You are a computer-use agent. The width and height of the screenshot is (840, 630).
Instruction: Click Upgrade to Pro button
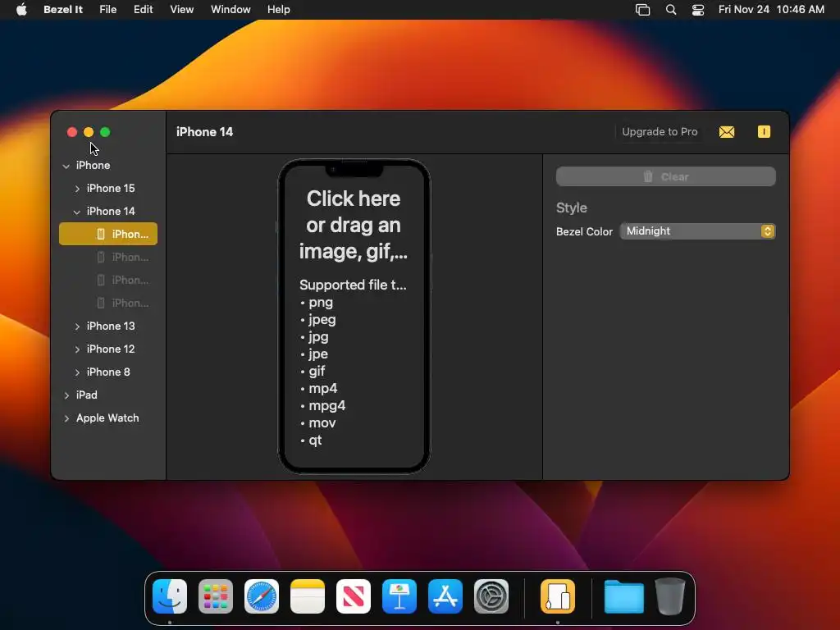660,132
